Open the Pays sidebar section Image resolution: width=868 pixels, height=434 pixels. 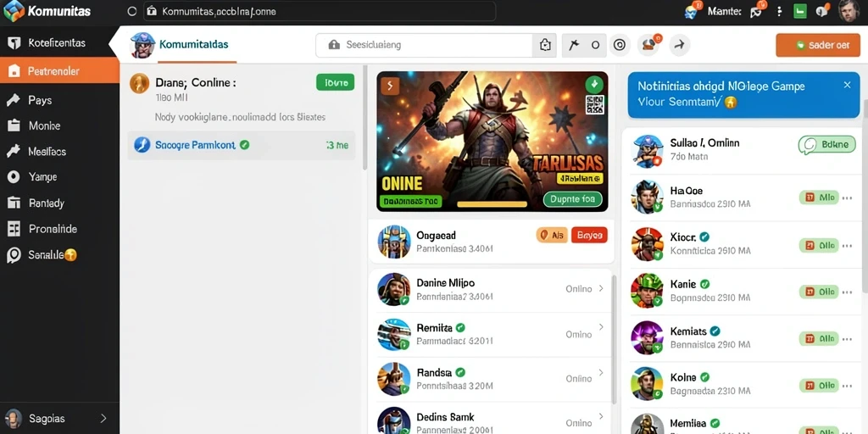59,100
